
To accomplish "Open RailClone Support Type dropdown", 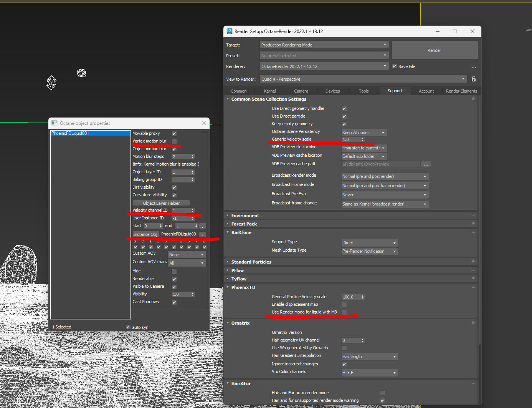I will (x=370, y=243).
